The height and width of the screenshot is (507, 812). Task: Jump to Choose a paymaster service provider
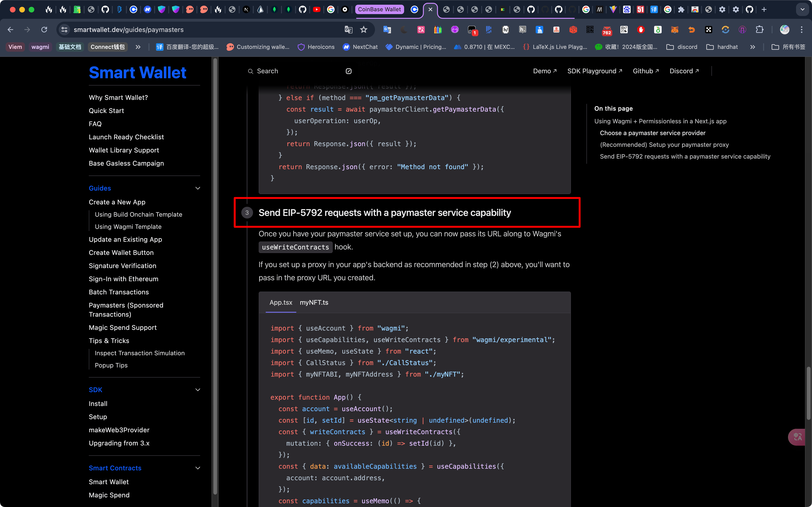click(x=652, y=133)
